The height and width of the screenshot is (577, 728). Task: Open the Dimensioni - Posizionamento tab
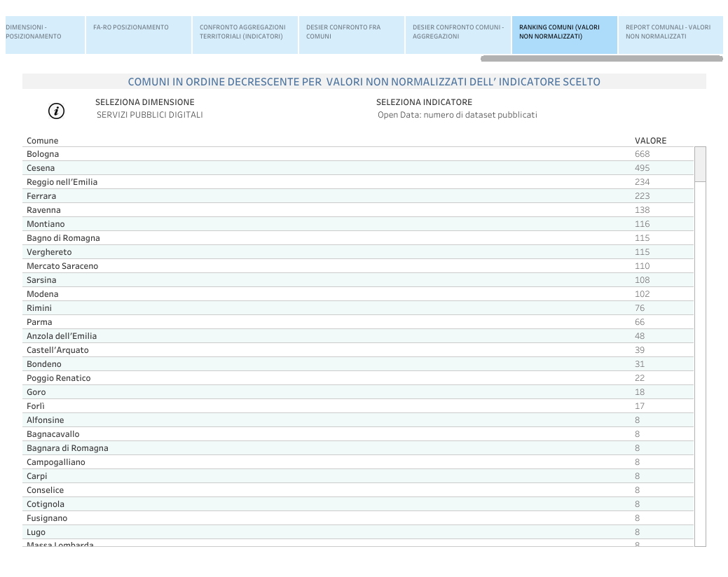pyautogui.click(x=45, y=35)
